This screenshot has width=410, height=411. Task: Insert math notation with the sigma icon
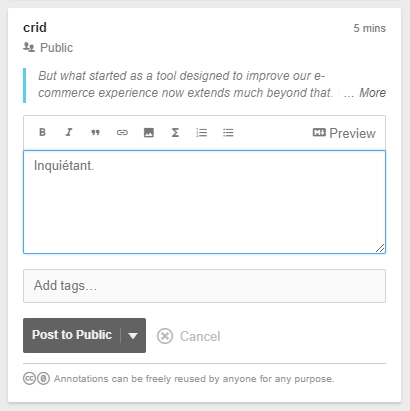175,132
